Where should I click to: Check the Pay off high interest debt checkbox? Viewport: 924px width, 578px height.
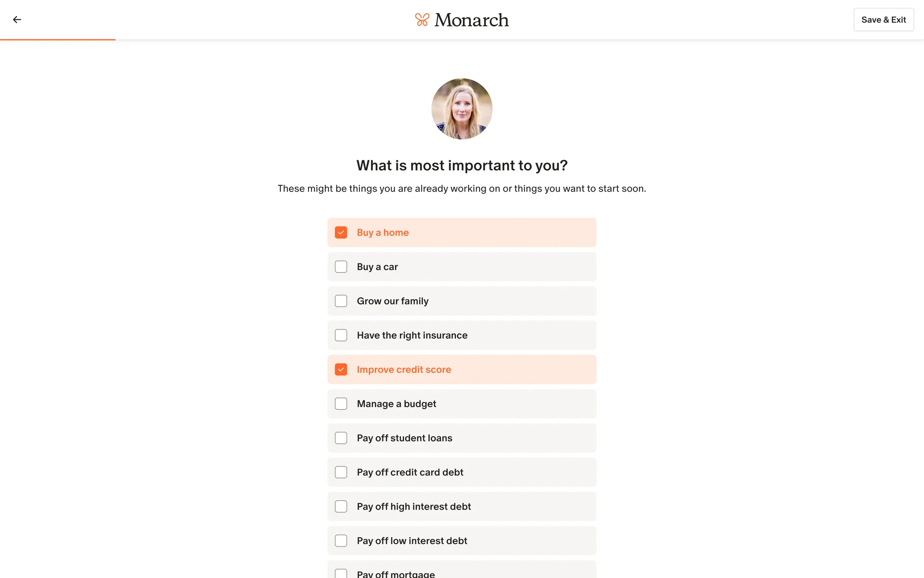pos(341,507)
